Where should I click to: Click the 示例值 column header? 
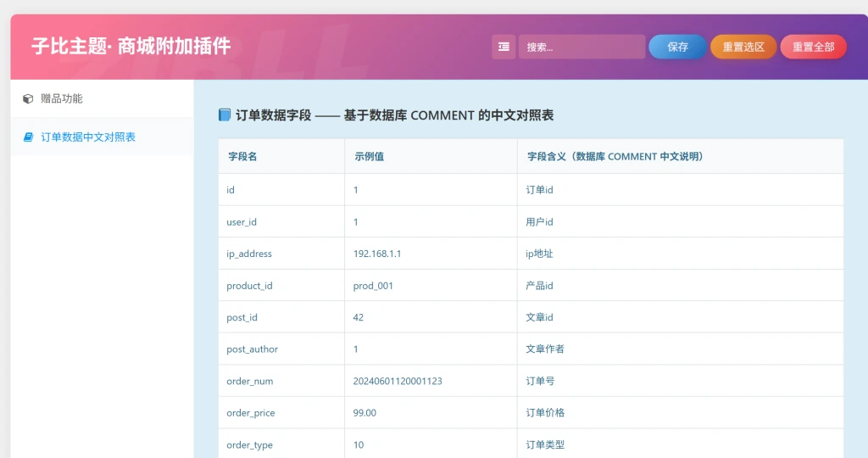point(369,156)
